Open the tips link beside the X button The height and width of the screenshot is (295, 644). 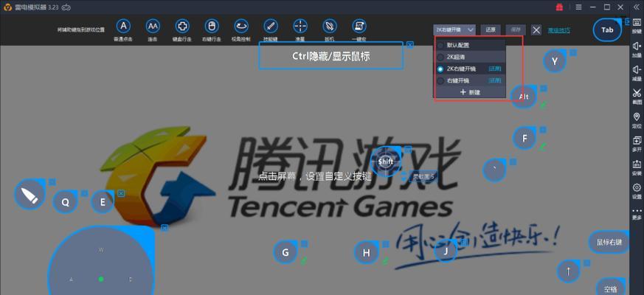tap(558, 29)
